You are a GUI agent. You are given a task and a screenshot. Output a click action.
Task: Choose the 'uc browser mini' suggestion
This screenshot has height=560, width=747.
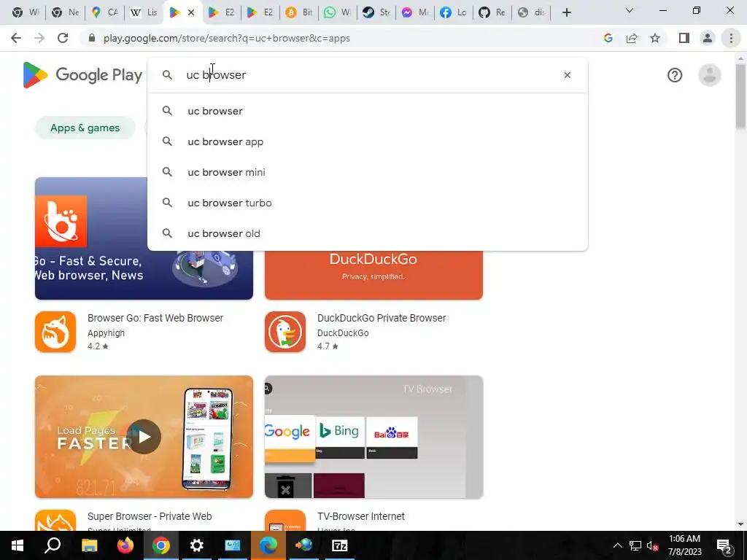tap(368, 172)
